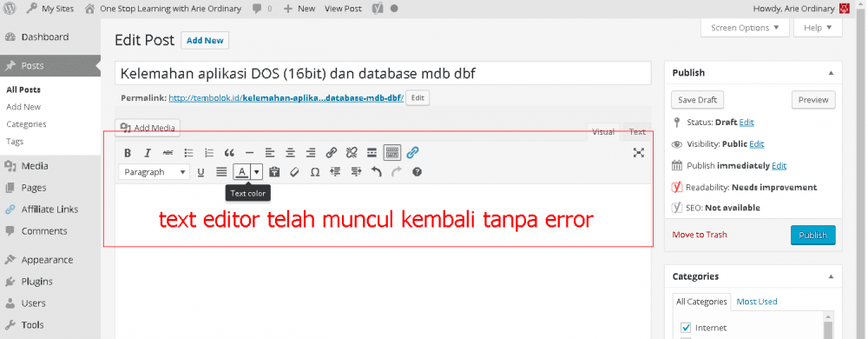This screenshot has width=868, height=339.
Task: Open the text color picker arrow
Action: (x=256, y=172)
